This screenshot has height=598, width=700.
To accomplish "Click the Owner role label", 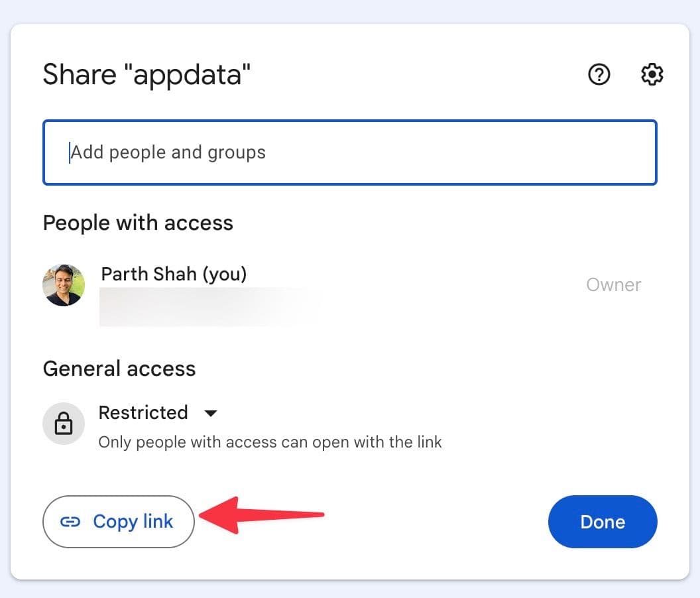I will click(614, 284).
